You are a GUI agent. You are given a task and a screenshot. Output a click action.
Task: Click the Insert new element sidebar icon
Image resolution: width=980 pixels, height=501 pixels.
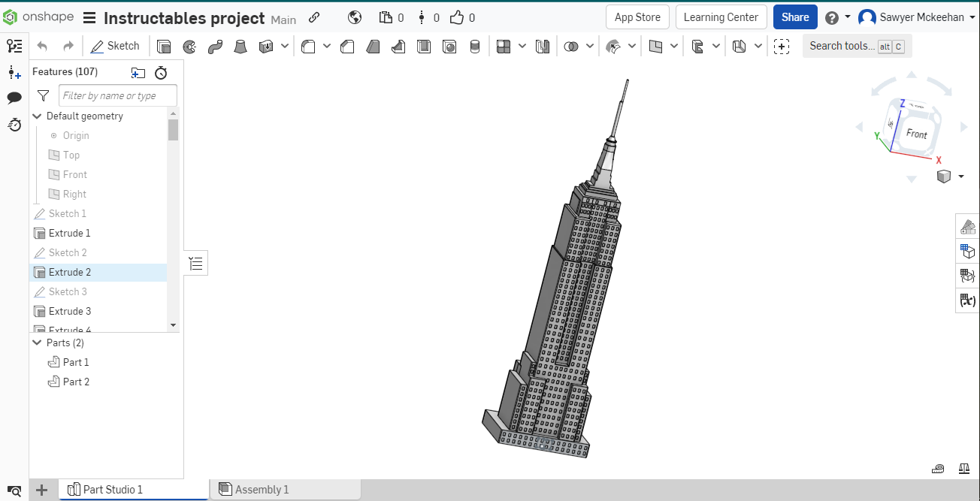click(x=14, y=72)
